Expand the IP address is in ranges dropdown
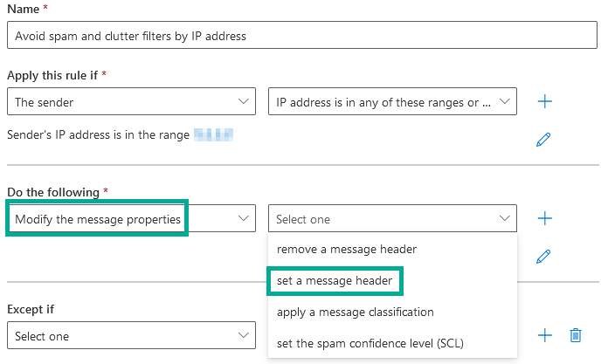The image size is (601, 364). tap(392, 102)
